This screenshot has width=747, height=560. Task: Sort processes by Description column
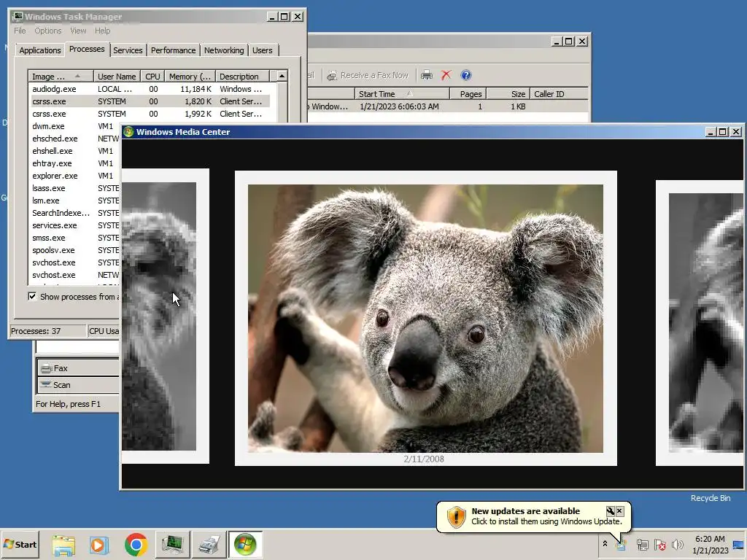242,76
